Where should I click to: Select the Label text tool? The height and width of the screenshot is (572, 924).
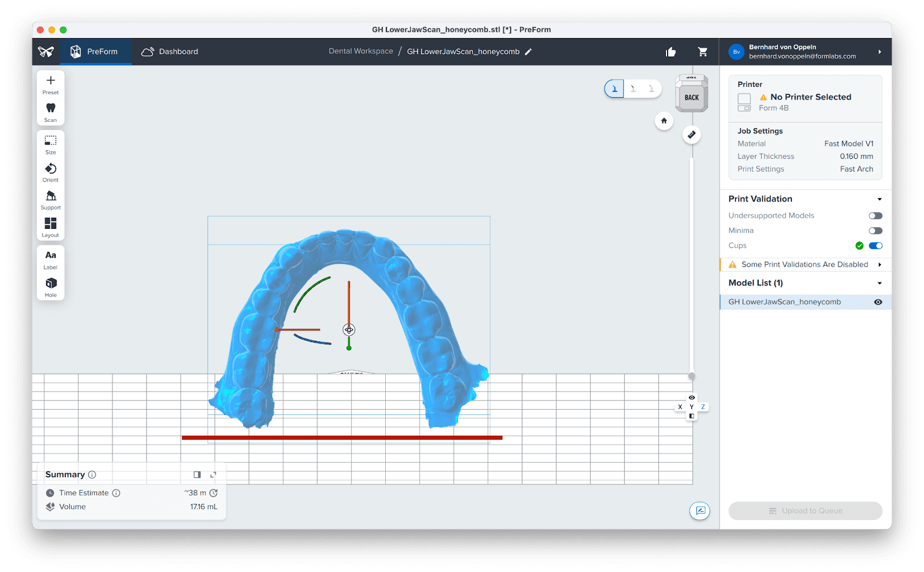point(51,259)
